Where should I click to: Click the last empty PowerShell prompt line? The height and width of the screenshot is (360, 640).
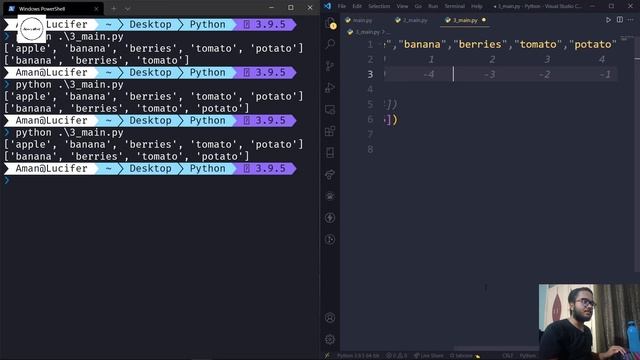tap(159, 180)
